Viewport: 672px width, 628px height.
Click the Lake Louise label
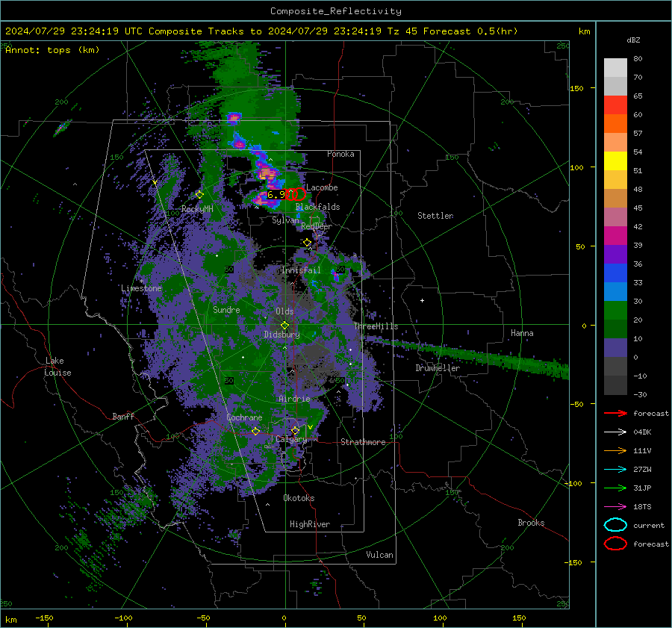tap(58, 367)
